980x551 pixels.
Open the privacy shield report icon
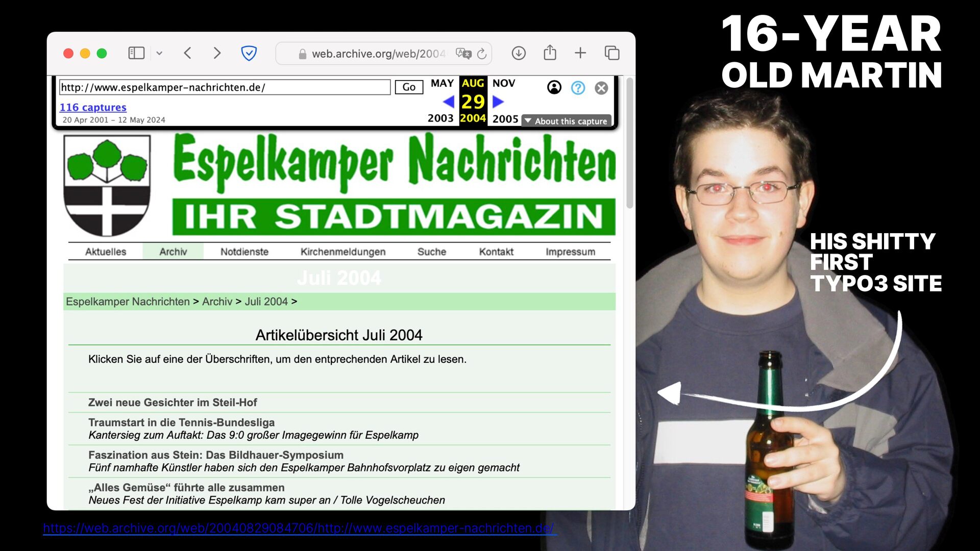[249, 53]
